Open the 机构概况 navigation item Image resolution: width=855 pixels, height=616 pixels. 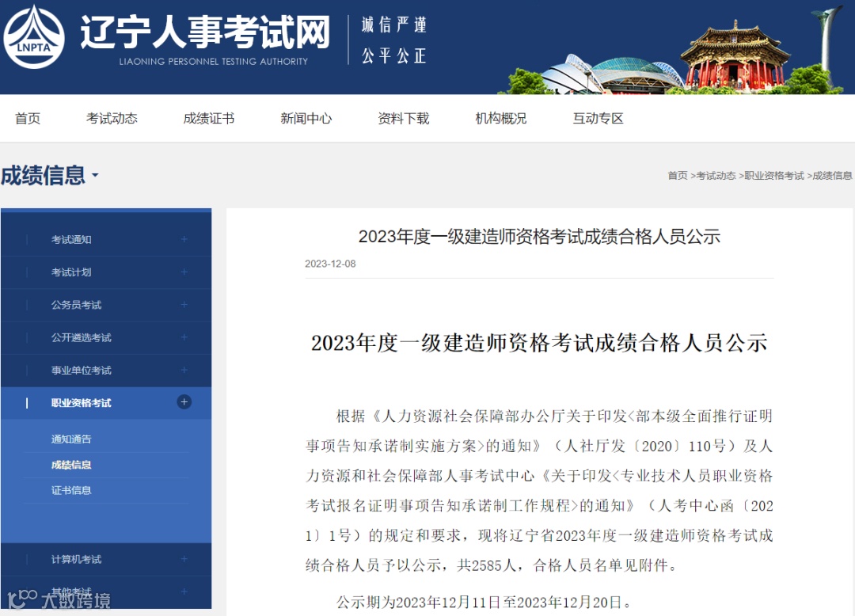[500, 119]
